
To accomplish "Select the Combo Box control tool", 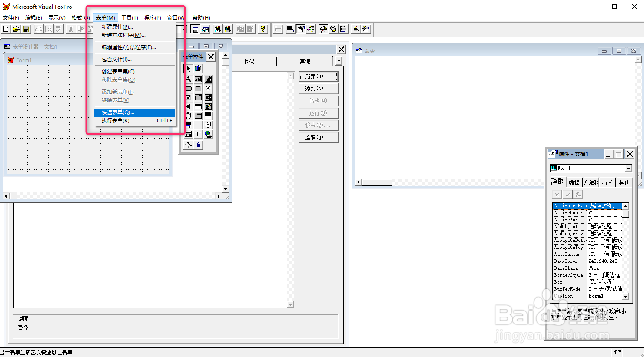I will [x=198, y=97].
